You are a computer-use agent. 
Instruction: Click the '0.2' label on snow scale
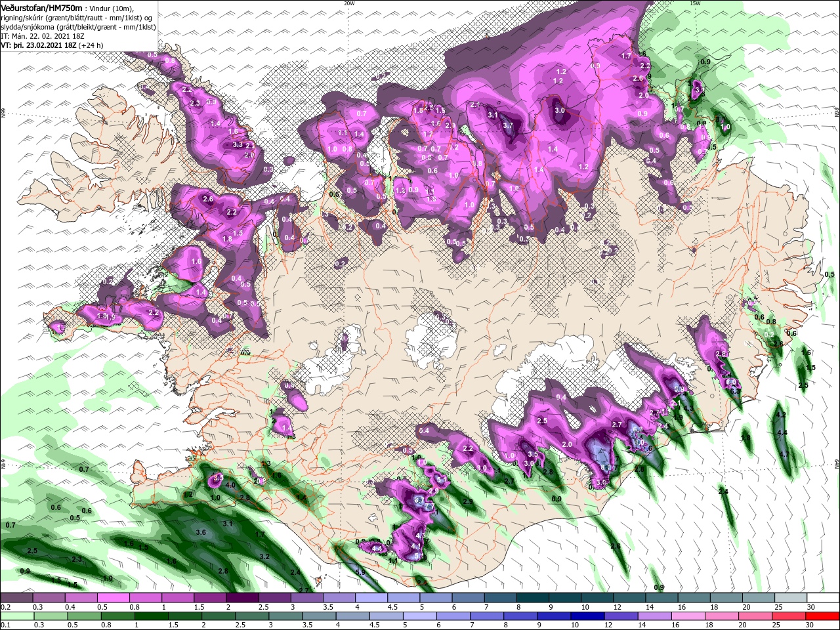[5, 607]
